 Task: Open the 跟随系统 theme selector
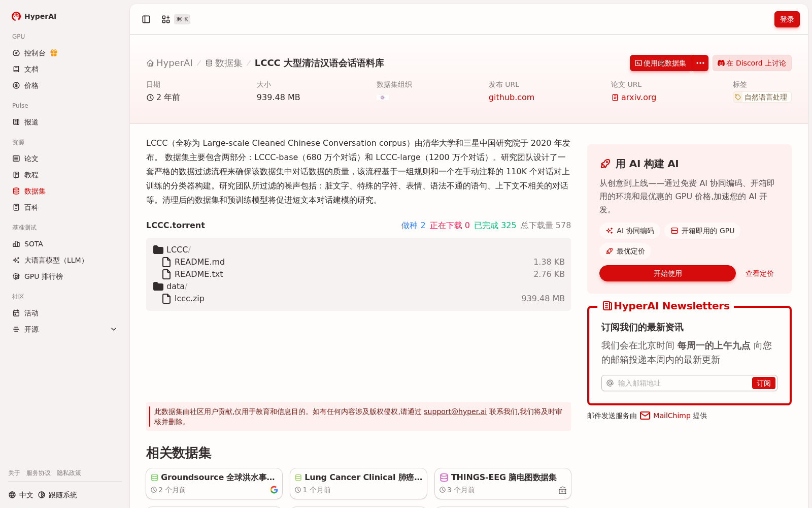(57, 495)
